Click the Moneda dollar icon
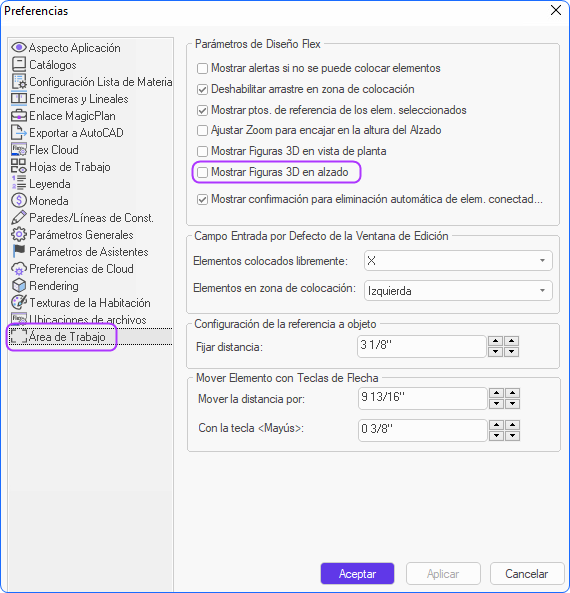570x593 pixels. click(19, 201)
